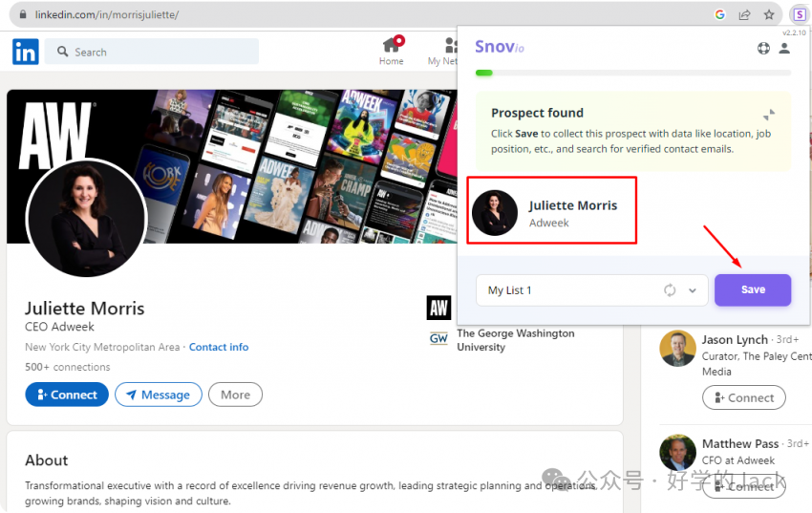Refresh lists with the sync icon
The height and width of the screenshot is (513, 812).
pyautogui.click(x=670, y=290)
